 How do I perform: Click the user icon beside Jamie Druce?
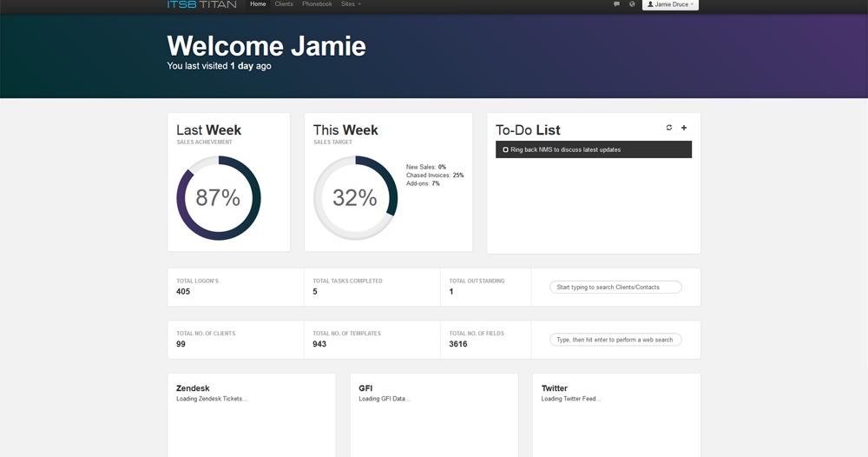(650, 4)
